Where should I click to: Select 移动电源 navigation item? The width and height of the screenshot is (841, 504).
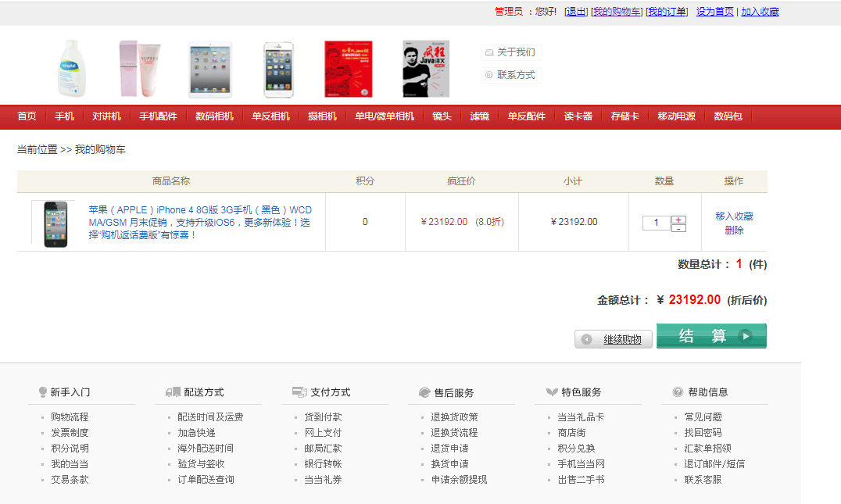click(x=677, y=116)
